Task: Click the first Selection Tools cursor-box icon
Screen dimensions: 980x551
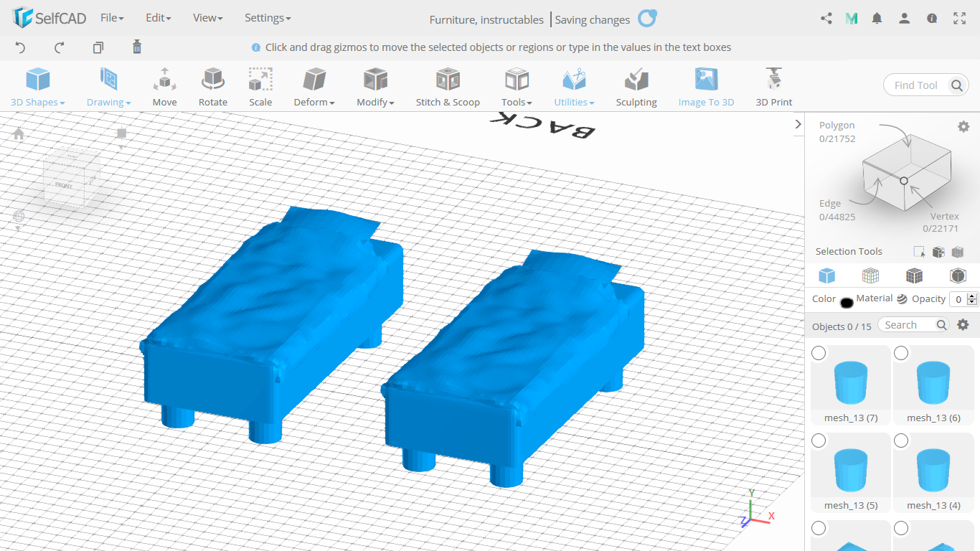Action: [919, 252]
